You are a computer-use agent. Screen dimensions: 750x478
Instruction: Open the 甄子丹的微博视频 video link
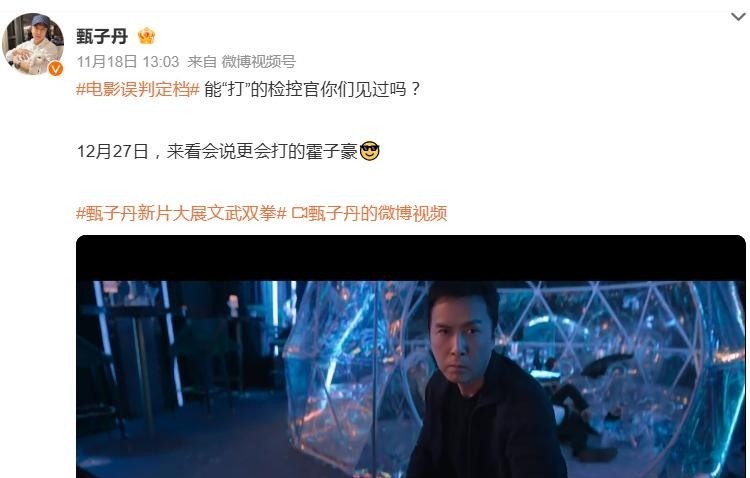(377, 213)
